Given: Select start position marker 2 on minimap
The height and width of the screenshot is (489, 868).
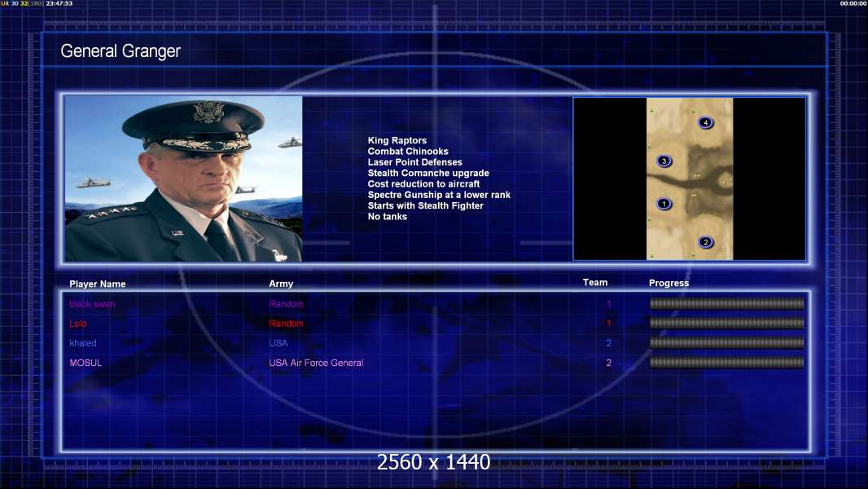Looking at the screenshot, I should click(x=705, y=242).
